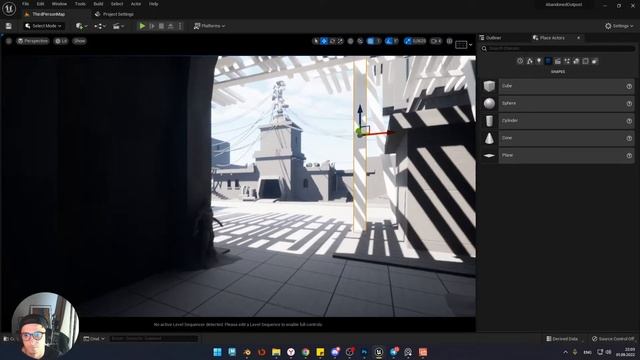Open the Build menu
The width and height of the screenshot is (640, 360).
click(x=98, y=4)
